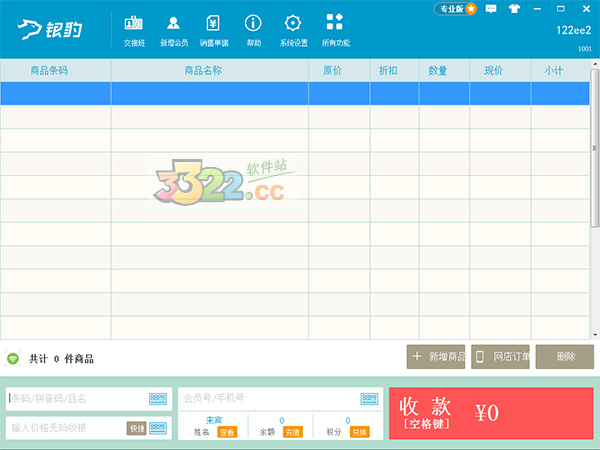Close the 银豹 window

click(586, 8)
